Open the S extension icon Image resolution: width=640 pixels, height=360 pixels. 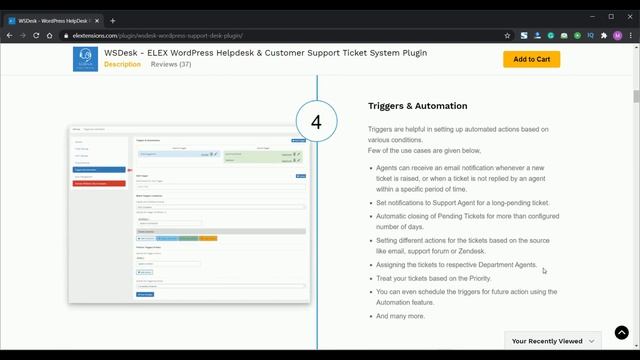pos(524,36)
